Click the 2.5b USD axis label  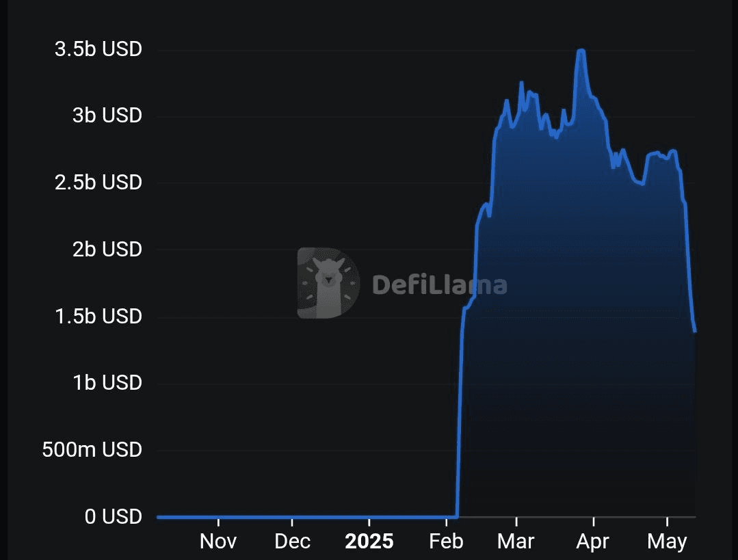(x=98, y=182)
